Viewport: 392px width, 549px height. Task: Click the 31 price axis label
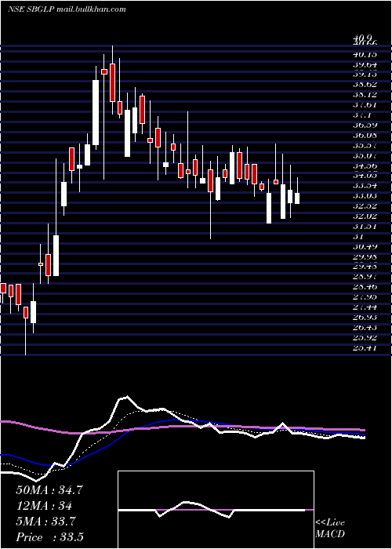tap(358, 236)
